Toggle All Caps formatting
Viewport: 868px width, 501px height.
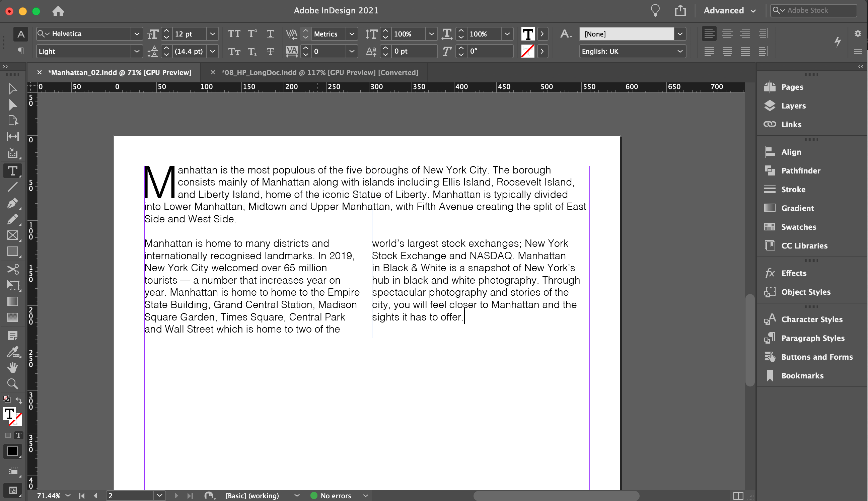pos(235,34)
